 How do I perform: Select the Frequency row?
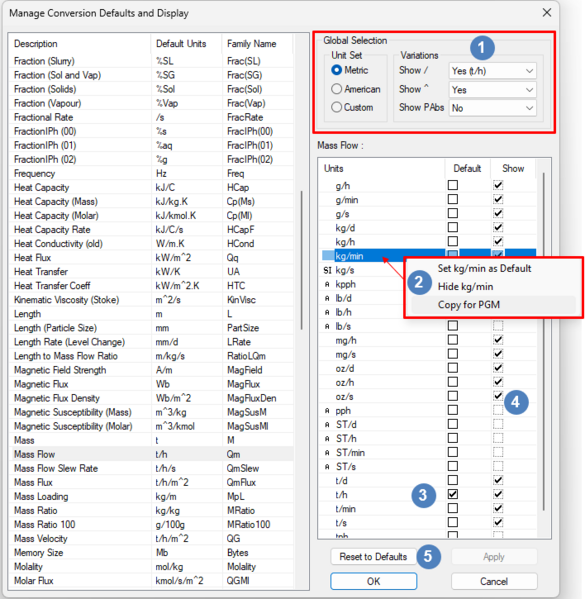(x=152, y=173)
